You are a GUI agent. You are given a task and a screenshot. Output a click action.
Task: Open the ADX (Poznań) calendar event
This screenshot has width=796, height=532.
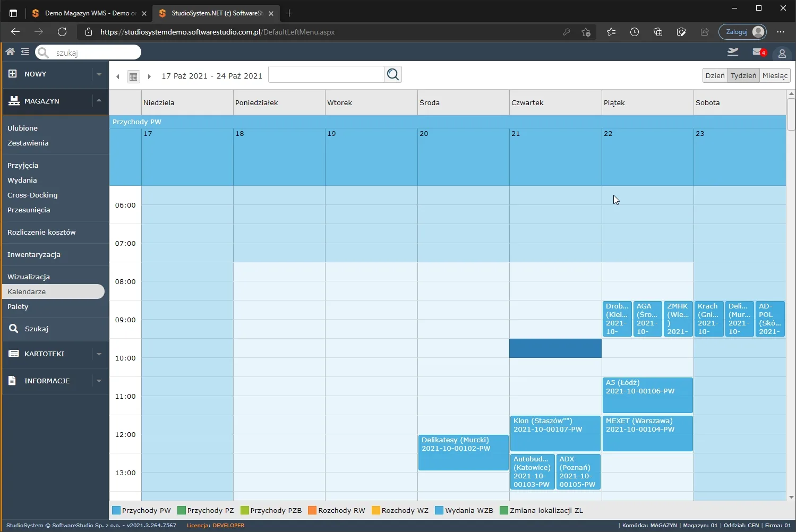click(578, 471)
